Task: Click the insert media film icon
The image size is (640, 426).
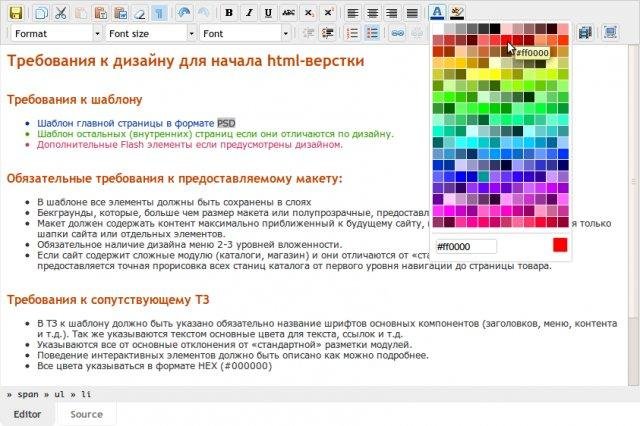Action: coord(585,33)
